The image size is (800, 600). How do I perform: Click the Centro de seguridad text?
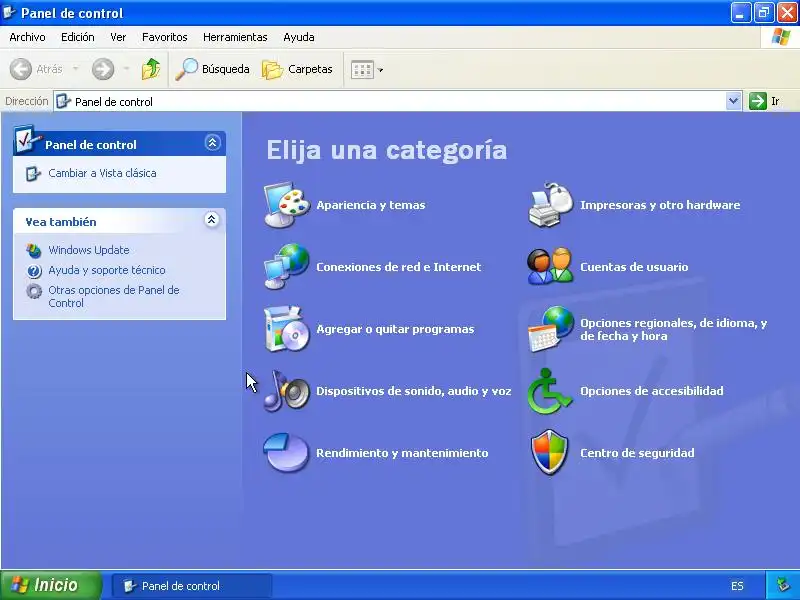tap(637, 453)
